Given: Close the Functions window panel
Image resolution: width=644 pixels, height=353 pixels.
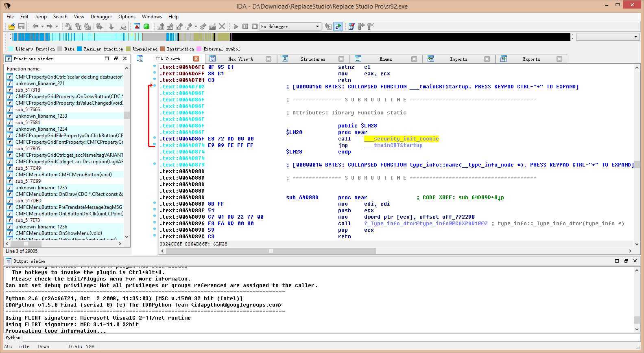Looking at the screenshot, I should click(x=125, y=59).
